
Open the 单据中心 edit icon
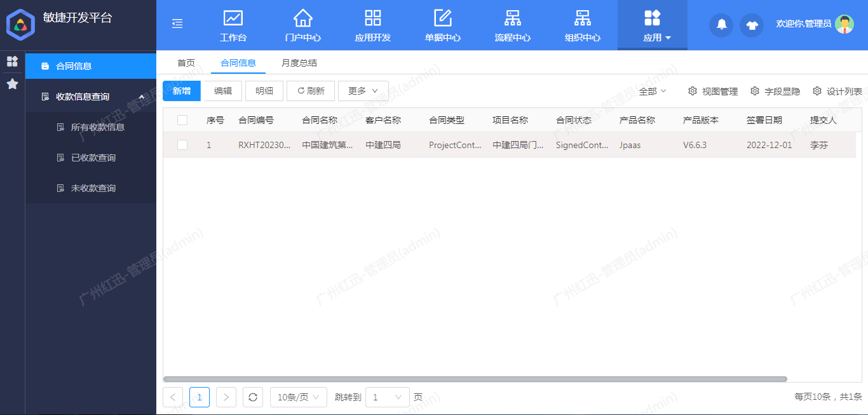tap(443, 18)
